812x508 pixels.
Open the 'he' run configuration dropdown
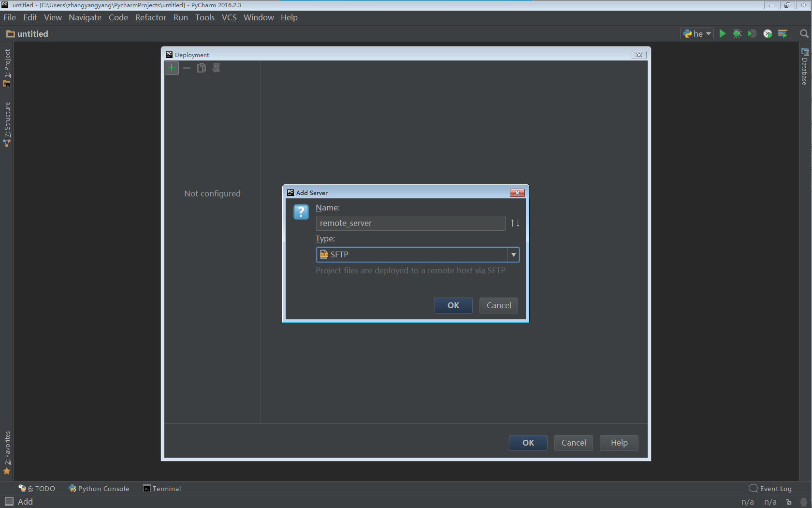[697, 33]
